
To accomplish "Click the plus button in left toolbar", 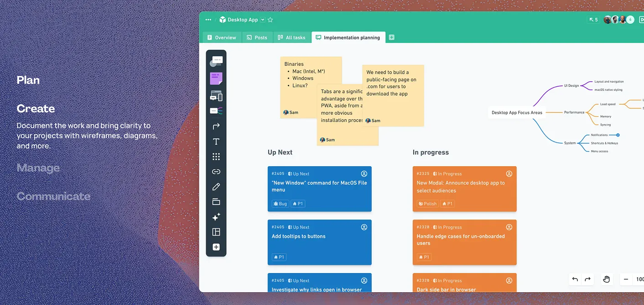I will click(216, 247).
